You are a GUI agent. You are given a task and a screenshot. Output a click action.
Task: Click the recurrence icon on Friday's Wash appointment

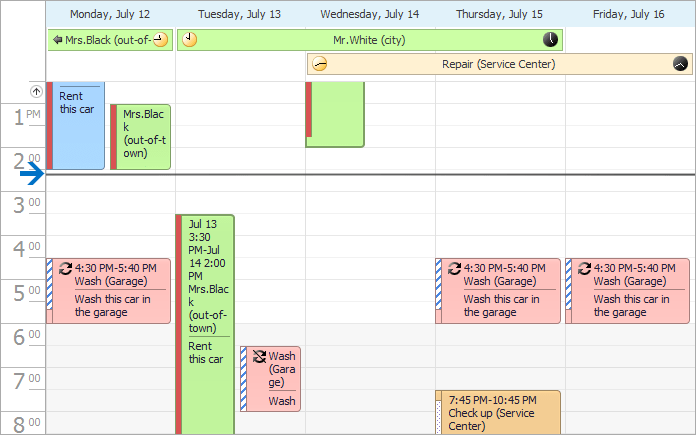point(585,268)
